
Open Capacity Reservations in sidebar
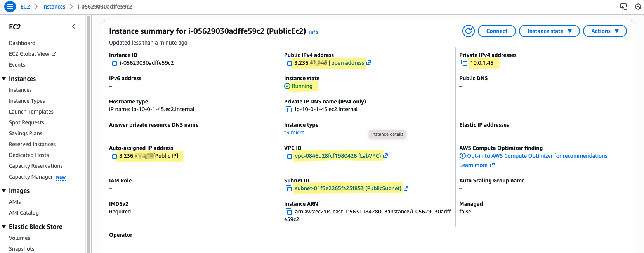pyautogui.click(x=36, y=166)
